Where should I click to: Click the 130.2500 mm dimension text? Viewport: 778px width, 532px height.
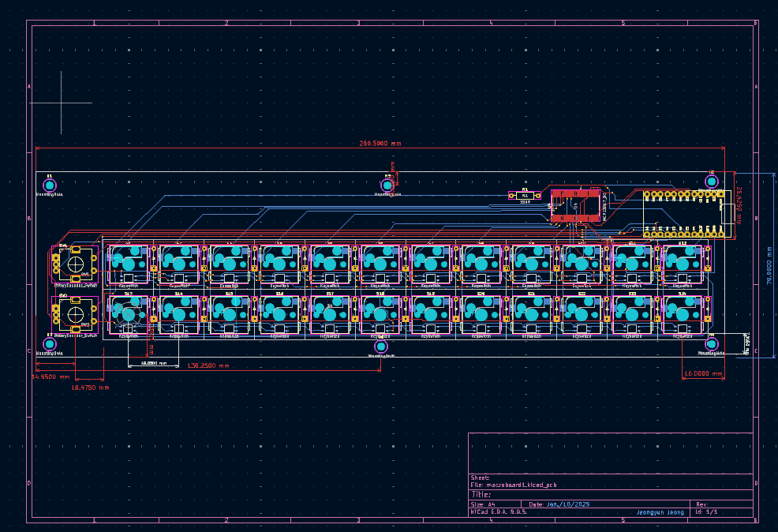point(208,365)
